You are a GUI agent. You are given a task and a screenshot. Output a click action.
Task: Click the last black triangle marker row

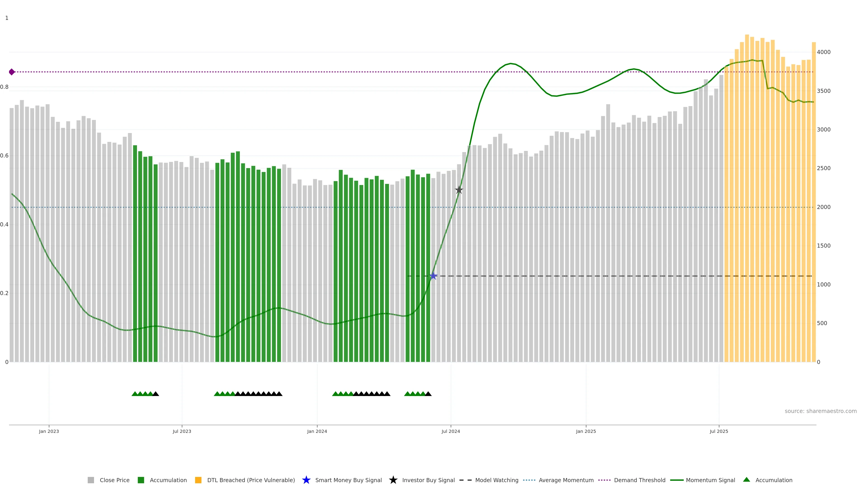(x=428, y=394)
